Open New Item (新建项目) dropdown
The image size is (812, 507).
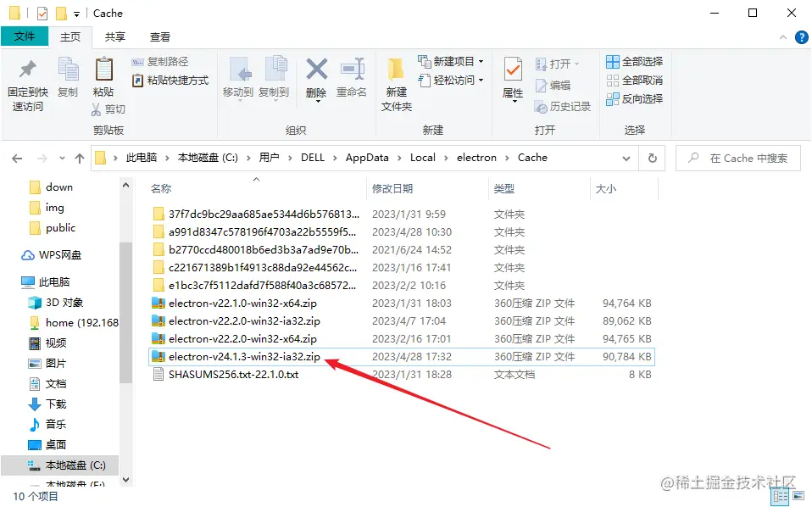click(451, 62)
